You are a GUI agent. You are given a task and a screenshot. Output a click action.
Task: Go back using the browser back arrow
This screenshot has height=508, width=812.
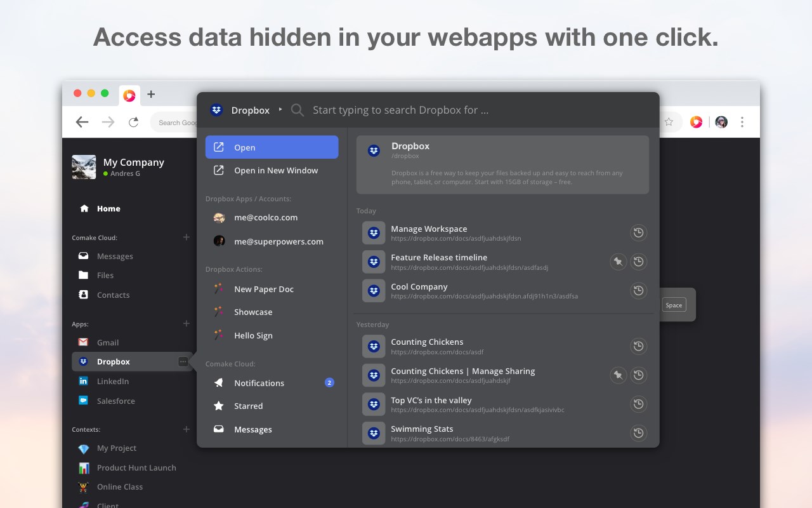pyautogui.click(x=82, y=122)
